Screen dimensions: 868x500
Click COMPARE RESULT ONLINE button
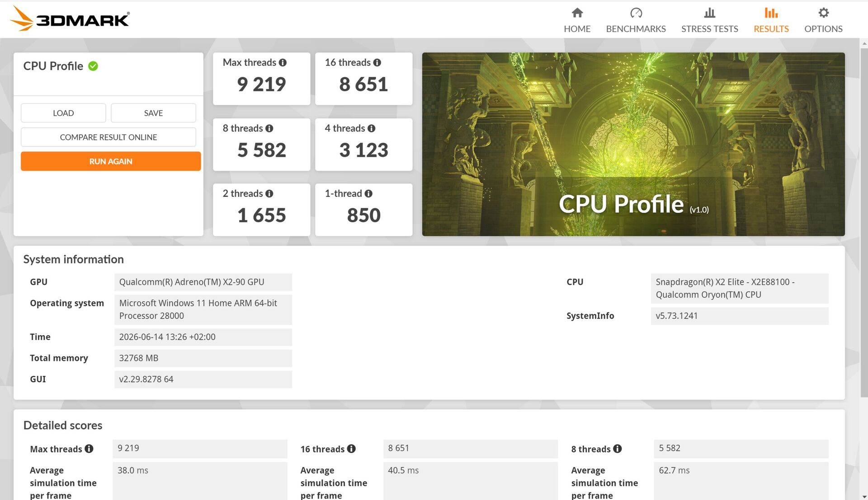tap(108, 137)
